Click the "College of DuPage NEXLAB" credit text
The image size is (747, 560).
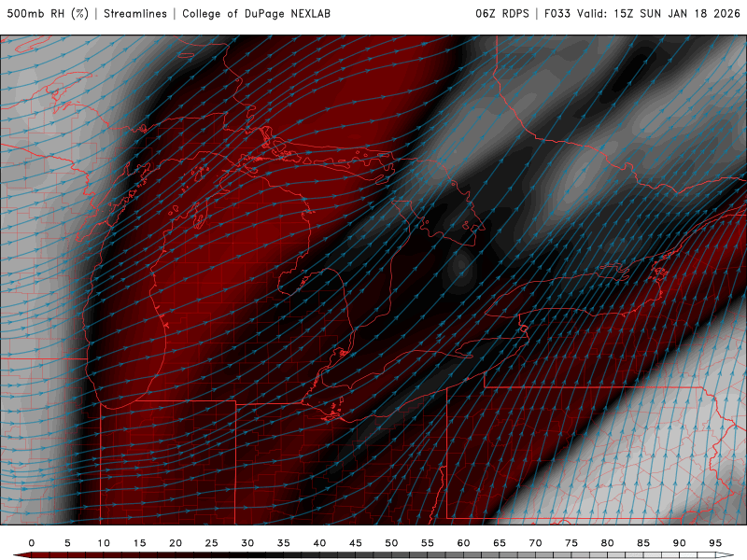[256, 13]
